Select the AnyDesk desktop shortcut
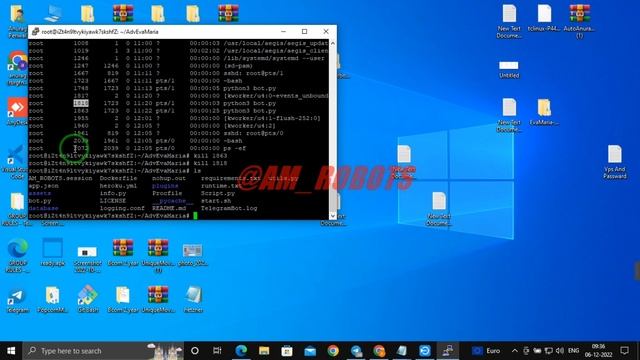Viewport: 640px width, 360px height. pos(17,111)
